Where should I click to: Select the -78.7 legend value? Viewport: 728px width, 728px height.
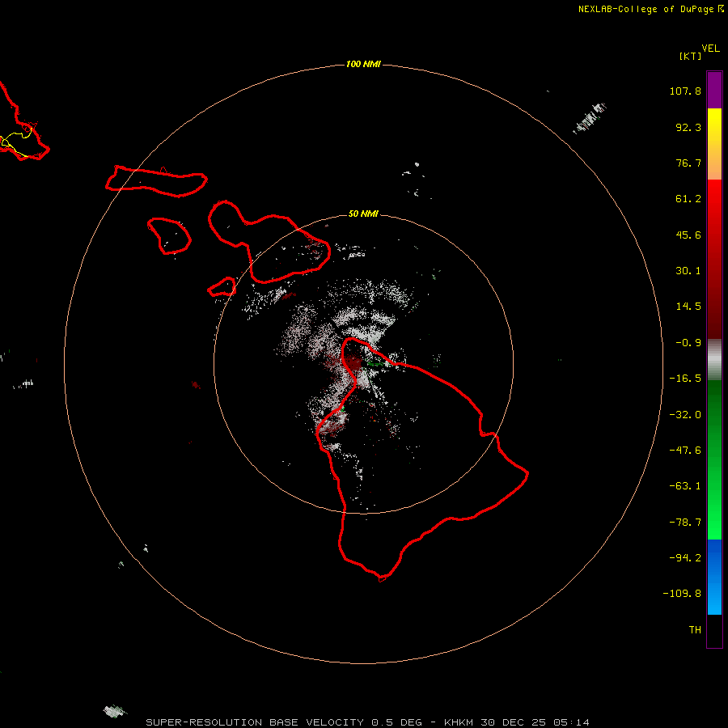[x=685, y=523]
